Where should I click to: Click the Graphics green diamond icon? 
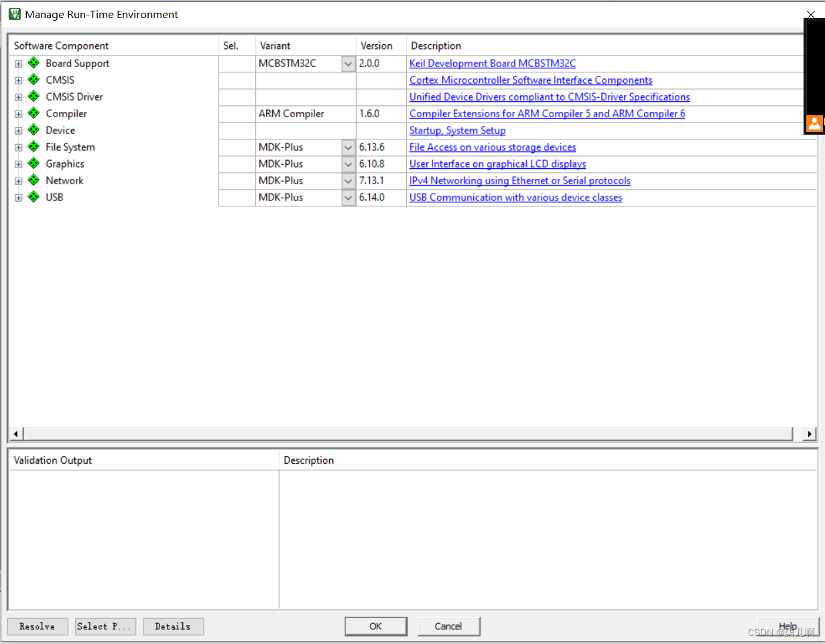34,164
